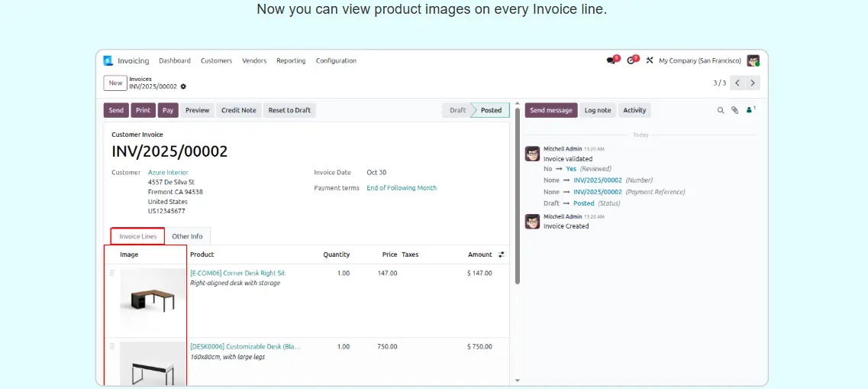This screenshot has height=389, width=868.
Task: Open the activities clock icon
Action: 631,61
